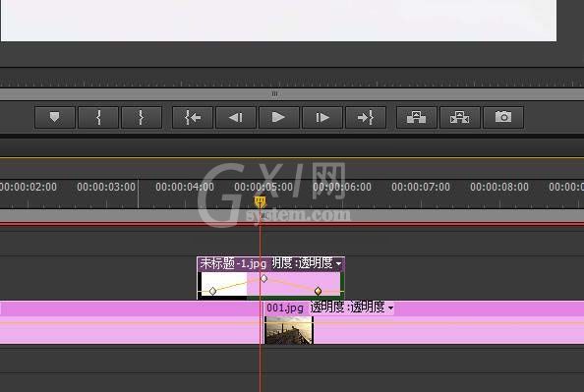This screenshot has height=392, width=584.
Task: Click the monitor zoom scroll bar handle
Action: [x=274, y=93]
